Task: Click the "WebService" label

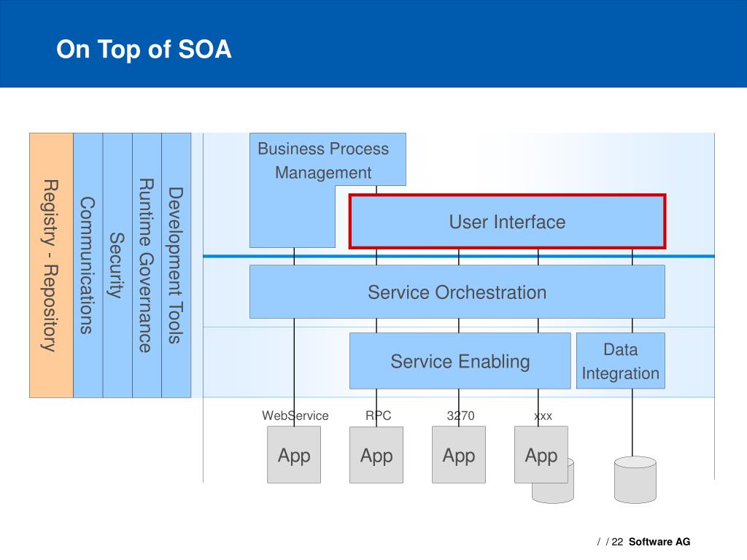Action: 295,416
